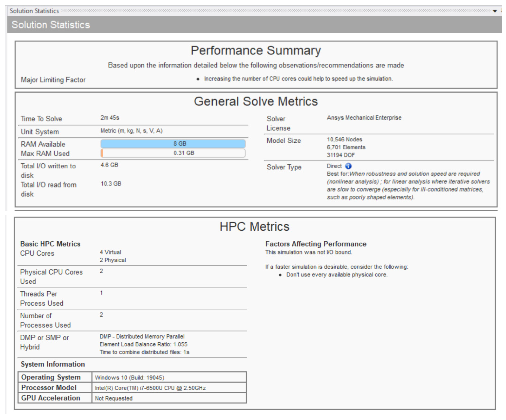The height and width of the screenshot is (420, 506).
Task: Click the blue 8 GB RAM Available bar
Action: pyautogui.click(x=173, y=144)
